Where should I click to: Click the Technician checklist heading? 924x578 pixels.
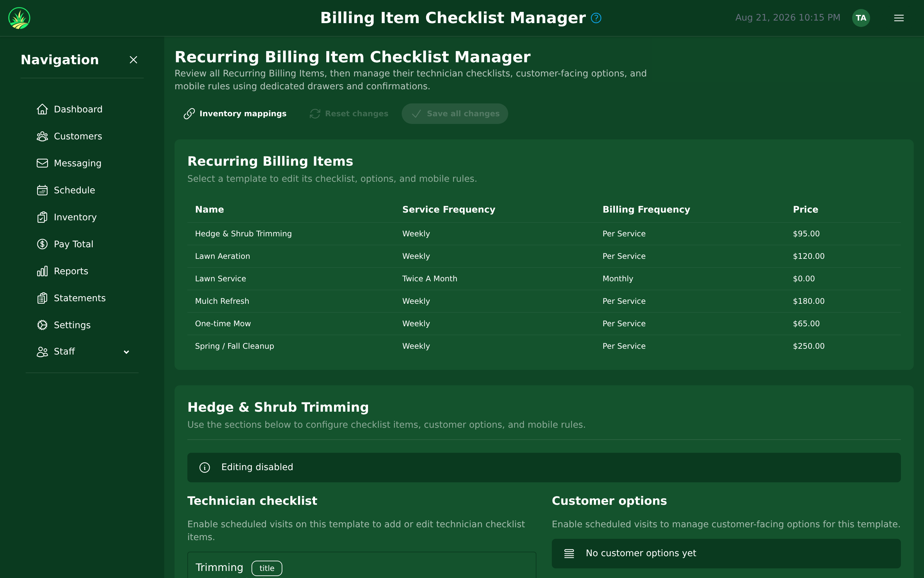pyautogui.click(x=252, y=501)
